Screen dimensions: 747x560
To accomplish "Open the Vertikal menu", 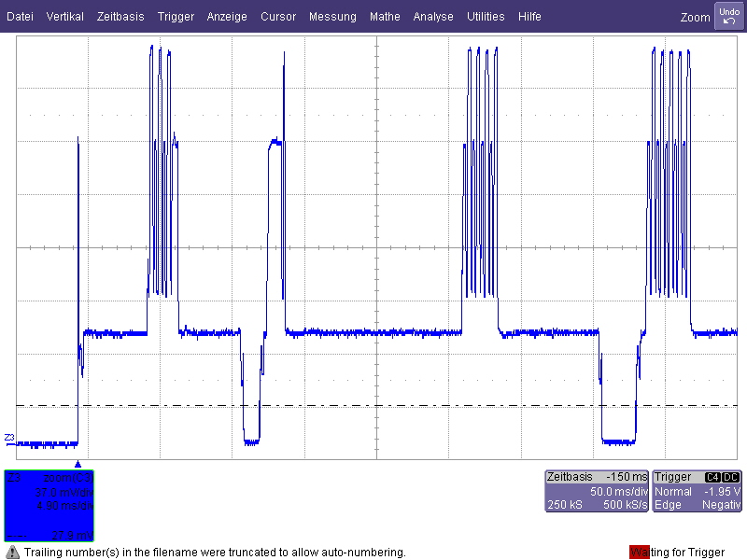I will 64,17.
